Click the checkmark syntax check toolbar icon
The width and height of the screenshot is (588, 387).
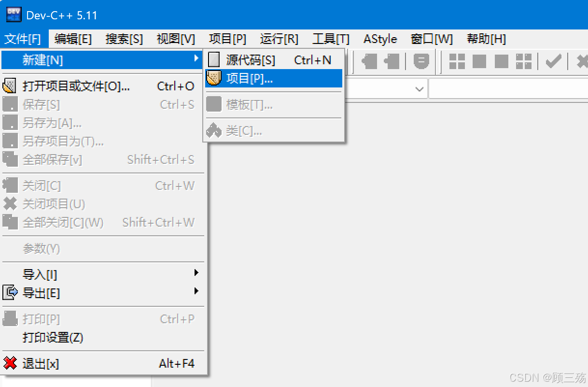[x=553, y=61]
